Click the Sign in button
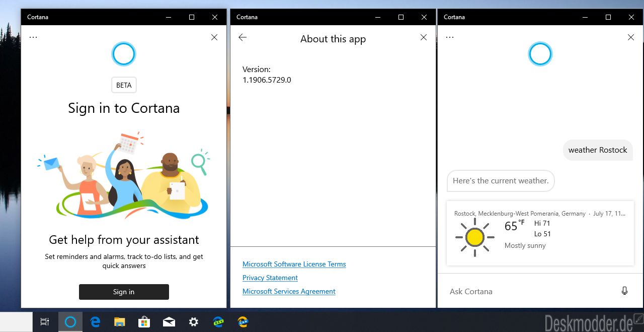644x332 pixels. pos(124,292)
